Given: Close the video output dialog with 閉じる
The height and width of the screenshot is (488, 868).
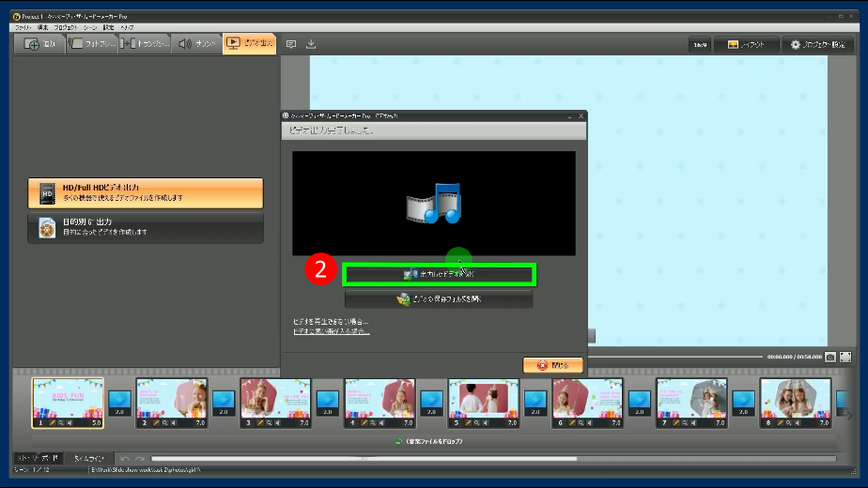Looking at the screenshot, I should (x=552, y=364).
